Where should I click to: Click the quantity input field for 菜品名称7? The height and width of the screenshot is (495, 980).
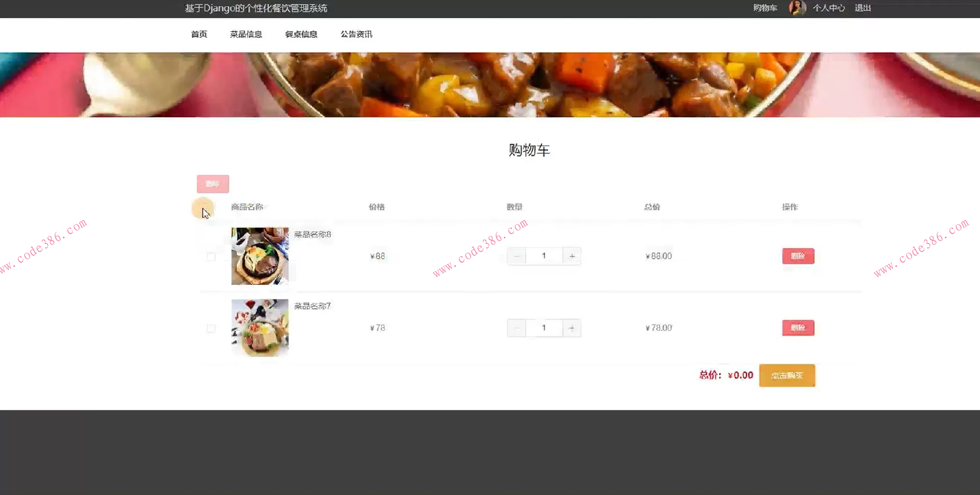(x=544, y=328)
